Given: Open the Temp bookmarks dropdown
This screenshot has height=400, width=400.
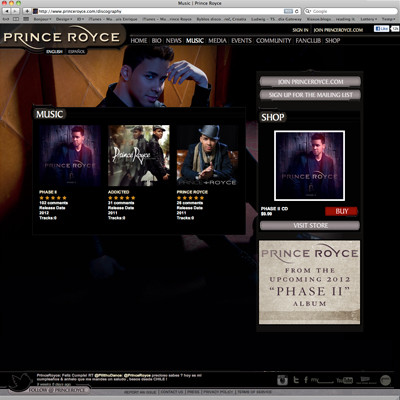Looking at the screenshot, I should [x=388, y=19].
